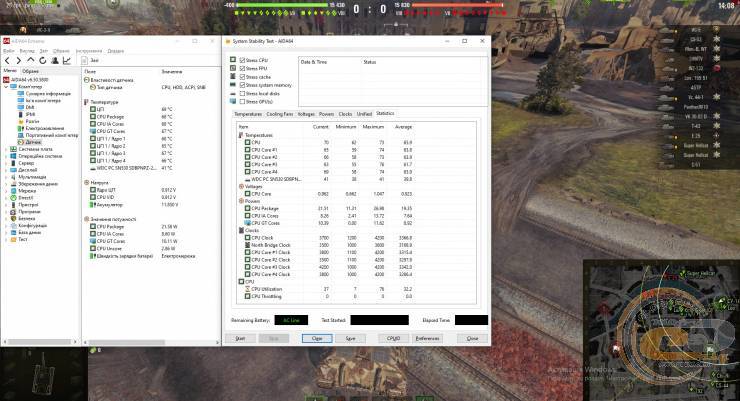Image resolution: width=740 pixels, height=401 pixels.
Task: Open the Інструменти menu in AIDA64
Action: pyautogui.click(x=89, y=51)
